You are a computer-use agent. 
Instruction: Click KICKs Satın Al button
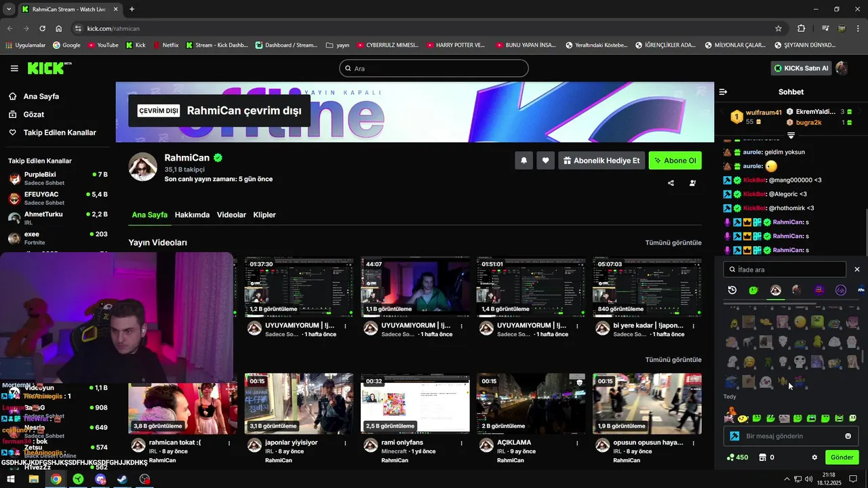(801, 68)
